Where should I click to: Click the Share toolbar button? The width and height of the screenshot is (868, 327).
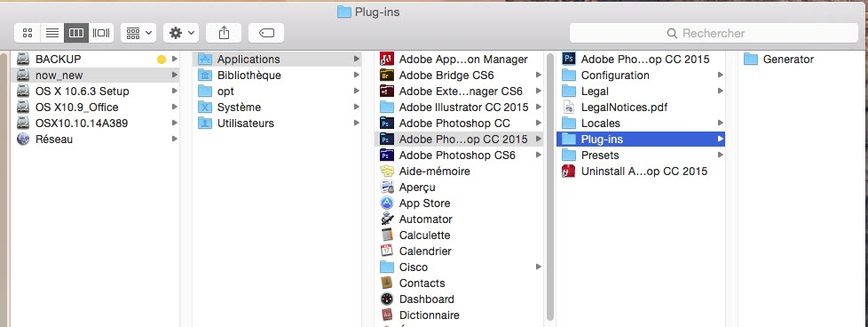[x=224, y=33]
